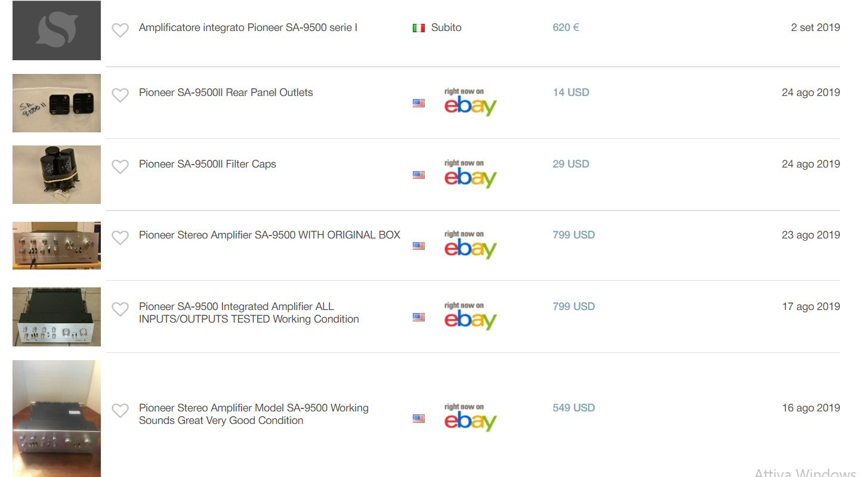Click Italian flag icon beside Subito
The image size is (868, 477).
coord(419,28)
